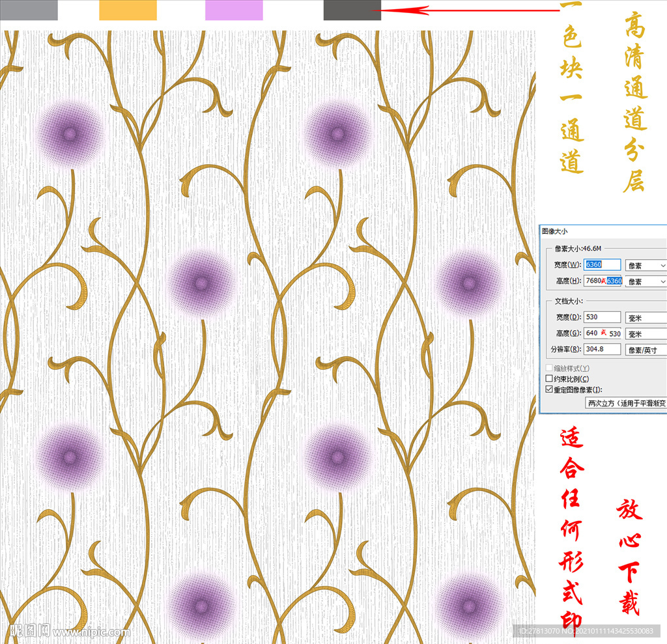The image size is (667, 644).
Task: Click the document width field showing 530
Action: (x=602, y=317)
